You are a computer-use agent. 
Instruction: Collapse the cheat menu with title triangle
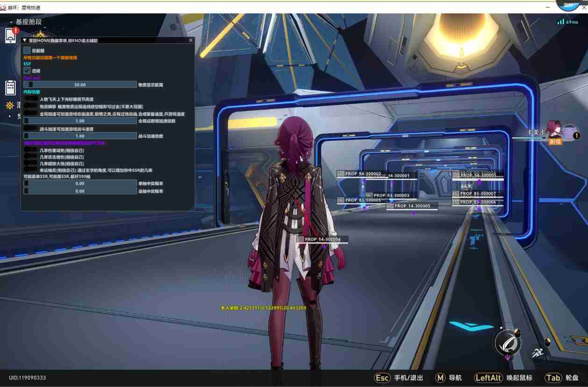point(25,41)
